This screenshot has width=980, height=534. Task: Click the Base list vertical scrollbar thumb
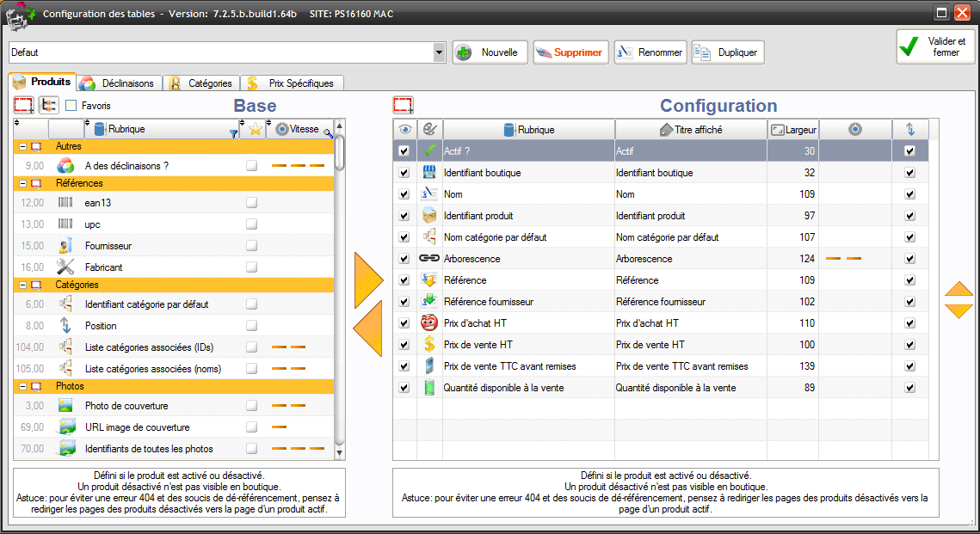click(339, 151)
